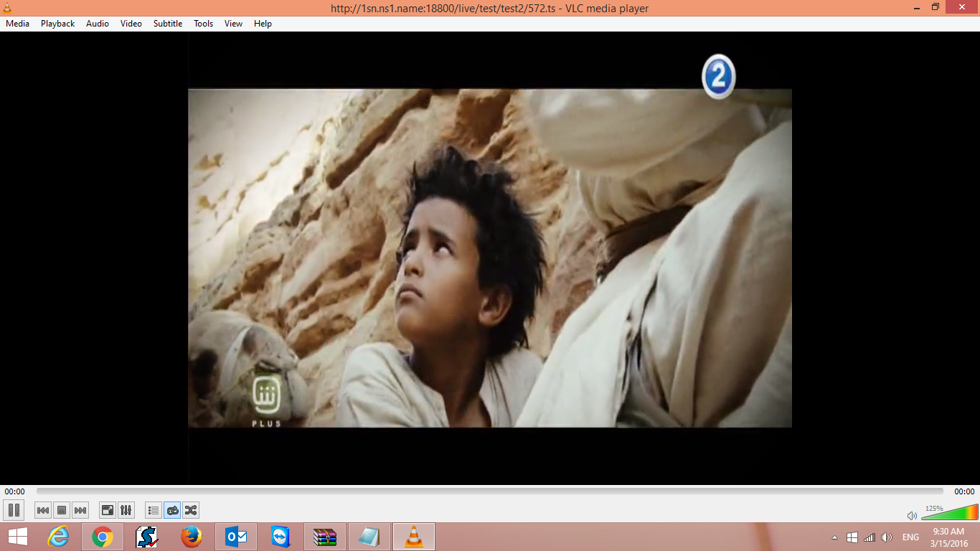
Task: Open the View menu
Action: [234, 24]
